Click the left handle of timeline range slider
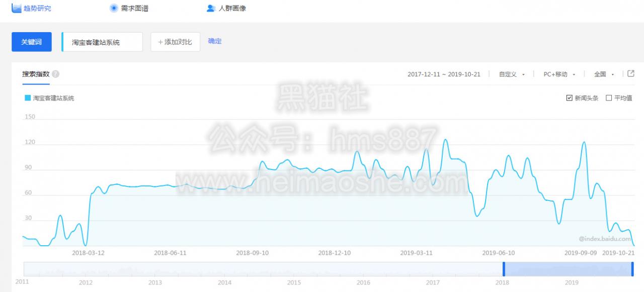644x292 pixels. click(x=504, y=269)
